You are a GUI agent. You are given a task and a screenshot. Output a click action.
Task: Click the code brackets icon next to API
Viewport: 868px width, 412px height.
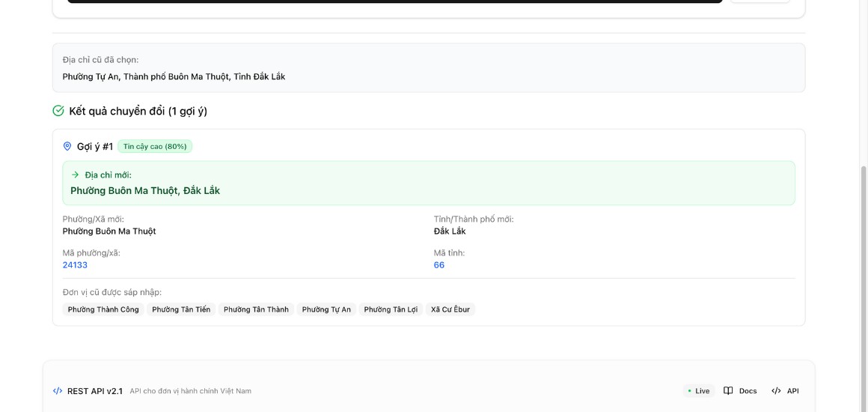coord(776,391)
